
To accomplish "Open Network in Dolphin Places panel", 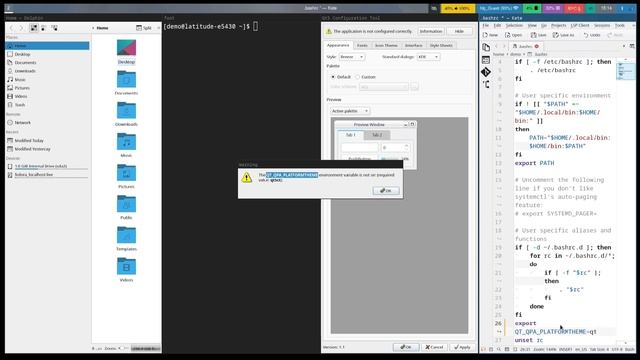I will (47, 122).
